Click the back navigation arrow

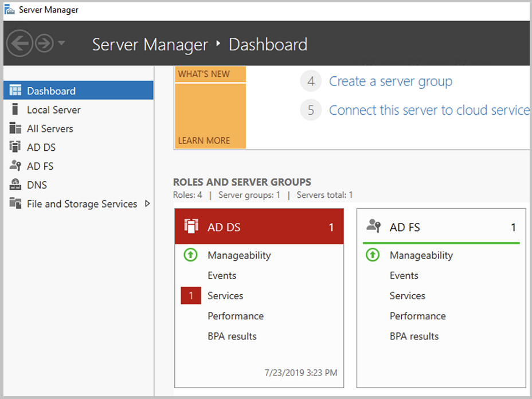coord(19,44)
